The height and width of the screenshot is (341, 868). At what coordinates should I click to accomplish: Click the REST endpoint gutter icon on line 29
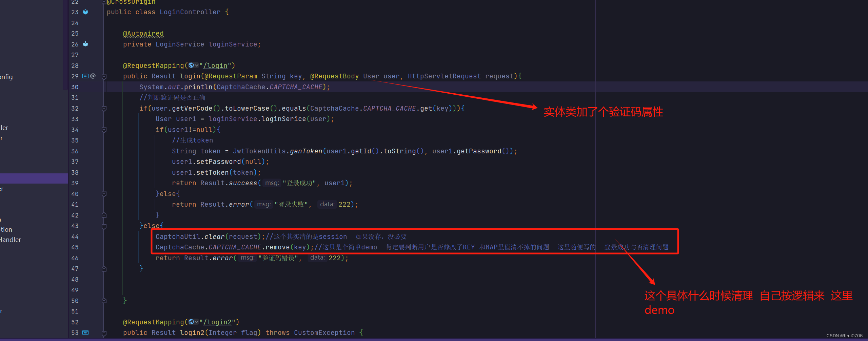[x=85, y=76]
